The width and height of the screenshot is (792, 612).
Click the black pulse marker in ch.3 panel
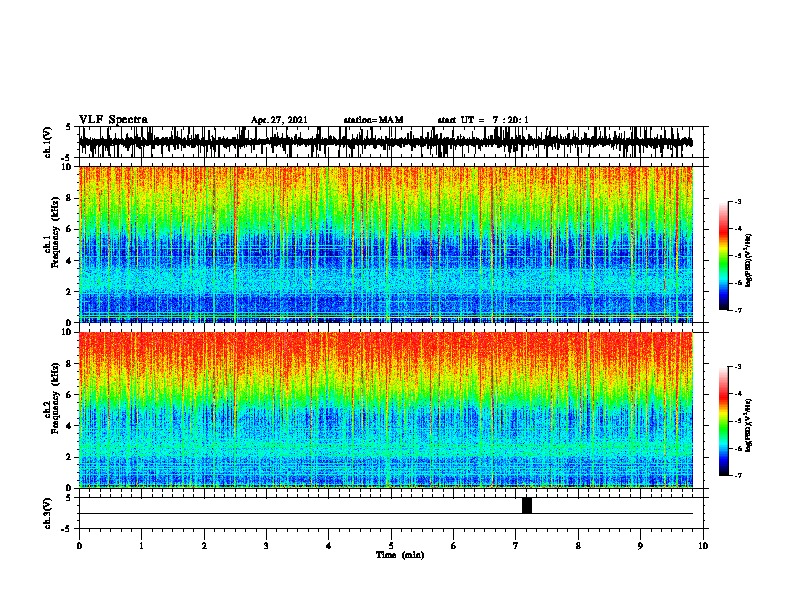coord(527,505)
